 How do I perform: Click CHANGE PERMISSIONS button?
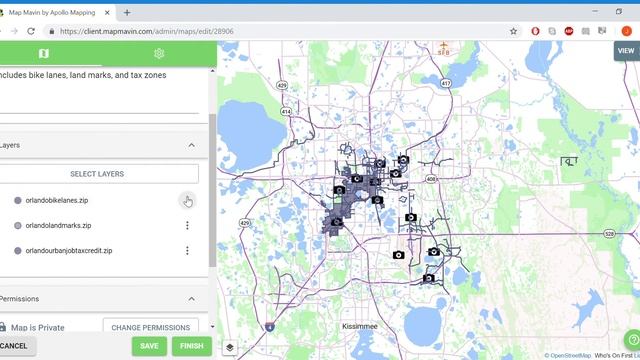[x=151, y=327]
